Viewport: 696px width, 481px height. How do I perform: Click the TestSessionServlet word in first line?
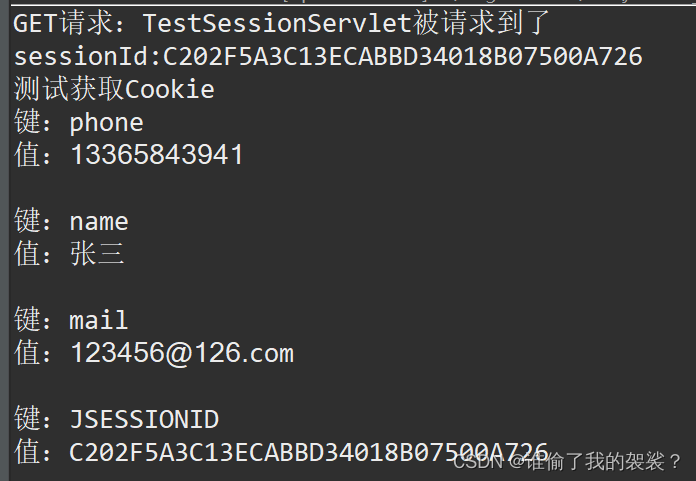[x=277, y=23]
